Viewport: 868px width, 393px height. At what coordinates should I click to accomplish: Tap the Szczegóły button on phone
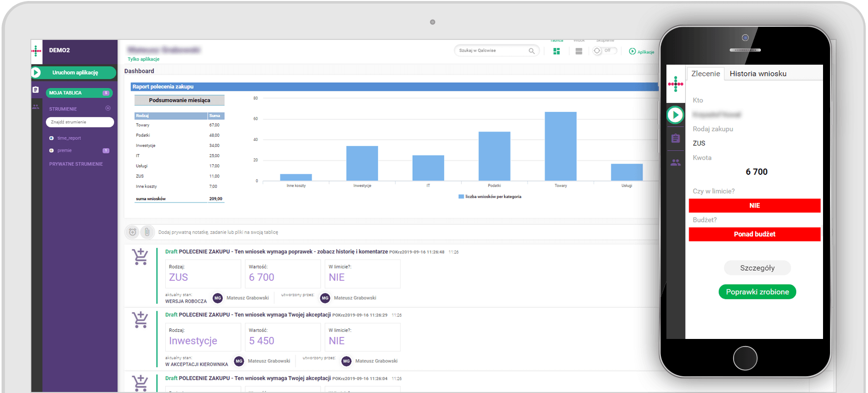pos(757,268)
